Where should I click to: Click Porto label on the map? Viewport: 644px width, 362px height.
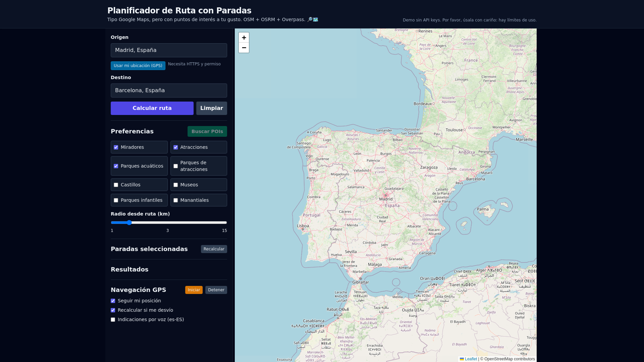pyautogui.click(x=311, y=178)
